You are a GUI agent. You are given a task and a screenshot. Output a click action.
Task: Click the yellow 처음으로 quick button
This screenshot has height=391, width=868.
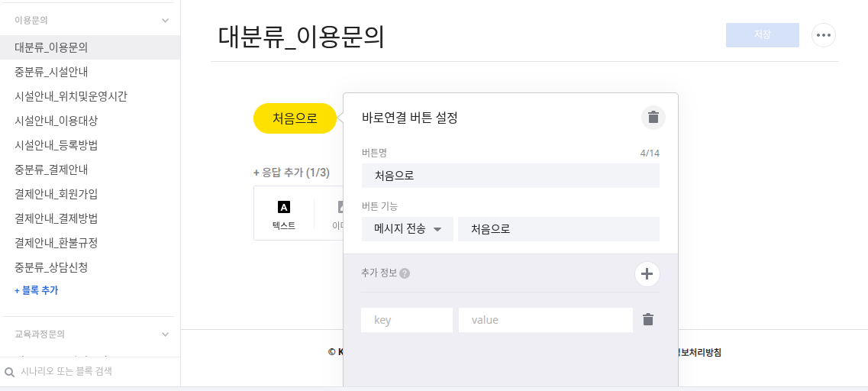(x=295, y=118)
